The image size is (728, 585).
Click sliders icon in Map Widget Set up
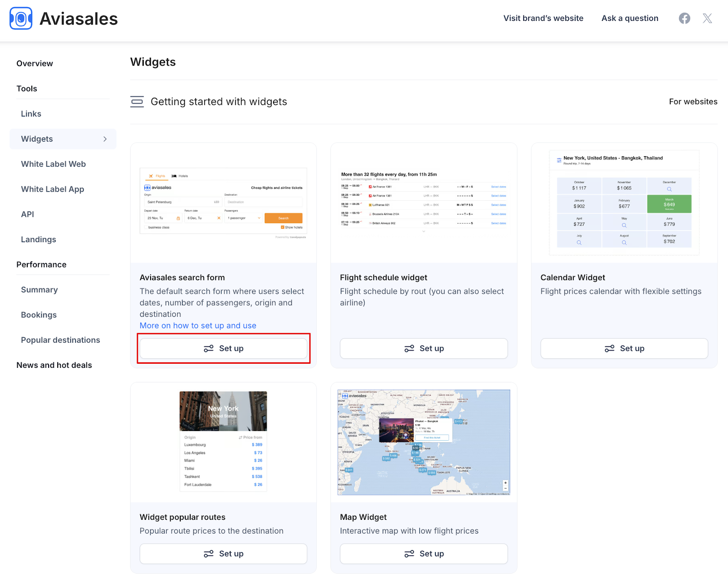409,554
